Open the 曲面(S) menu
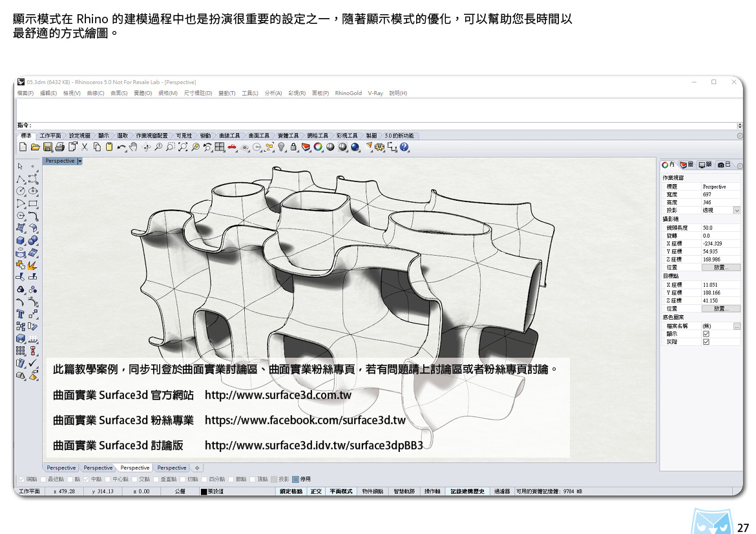Image resolution: width=756 pixels, height=534 pixels. (119, 94)
